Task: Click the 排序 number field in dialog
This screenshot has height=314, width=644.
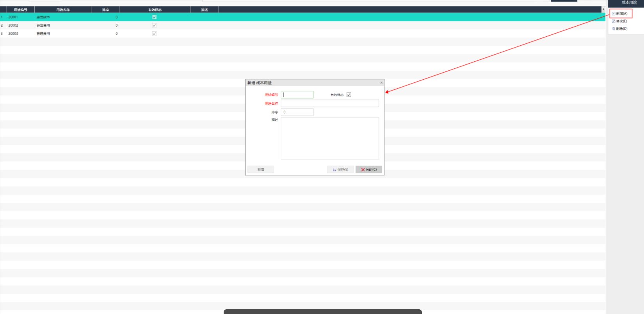Action: 297,112
